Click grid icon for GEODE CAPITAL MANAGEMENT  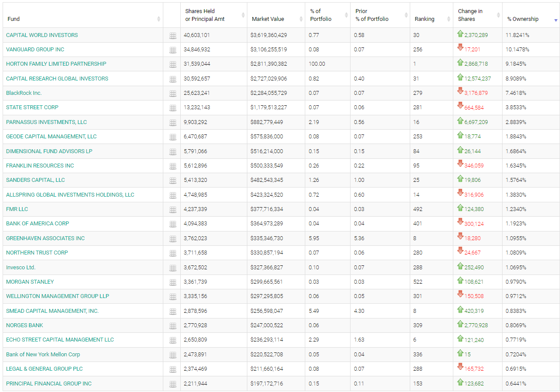[172, 137]
